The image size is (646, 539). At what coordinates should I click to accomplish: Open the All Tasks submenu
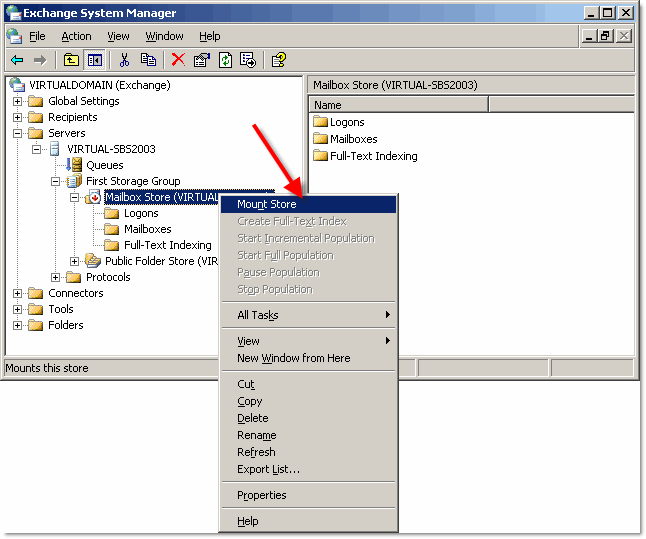pos(308,315)
